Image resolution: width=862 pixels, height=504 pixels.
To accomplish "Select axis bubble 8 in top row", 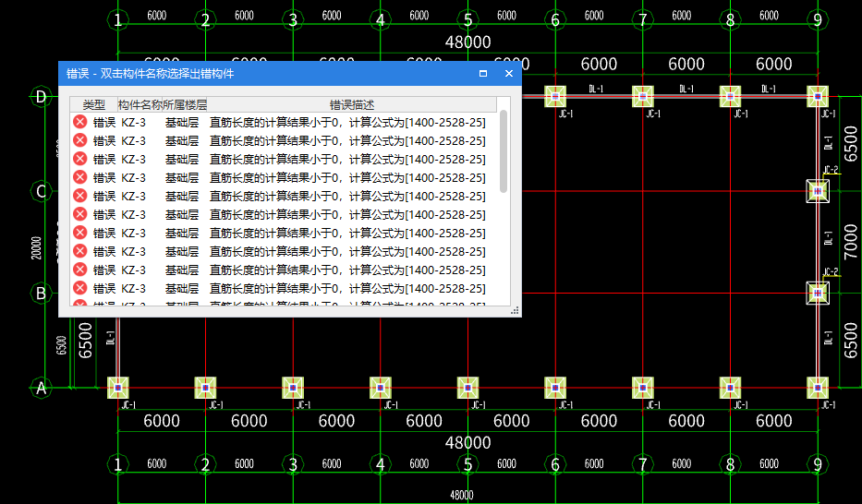I will [x=730, y=20].
